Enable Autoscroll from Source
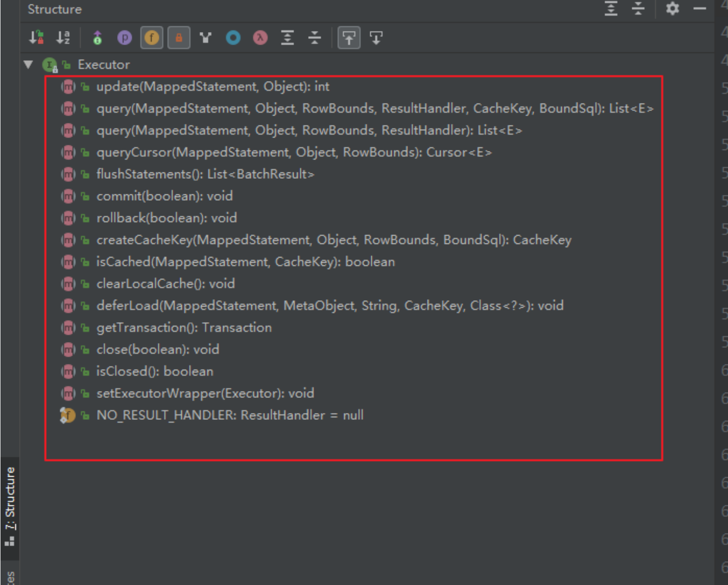This screenshot has height=585, width=728. [376, 37]
